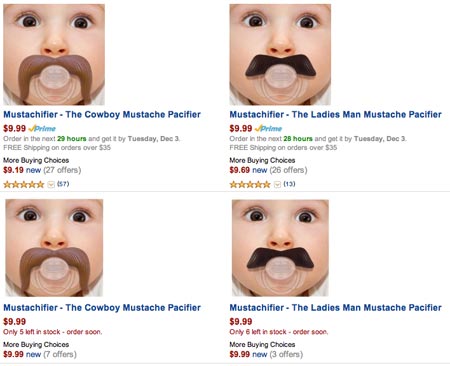450x366 pixels.
Task: Open the top Ladies Man Mustache Pacifier title link
Action: click(x=336, y=114)
